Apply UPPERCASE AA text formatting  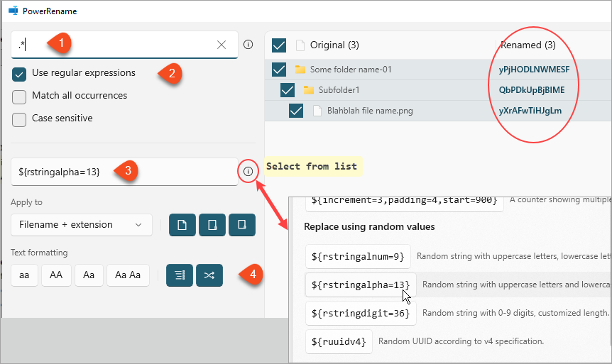click(x=56, y=275)
